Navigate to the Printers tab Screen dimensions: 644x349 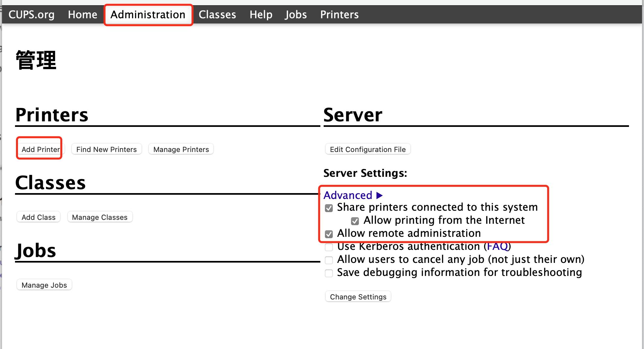339,15
